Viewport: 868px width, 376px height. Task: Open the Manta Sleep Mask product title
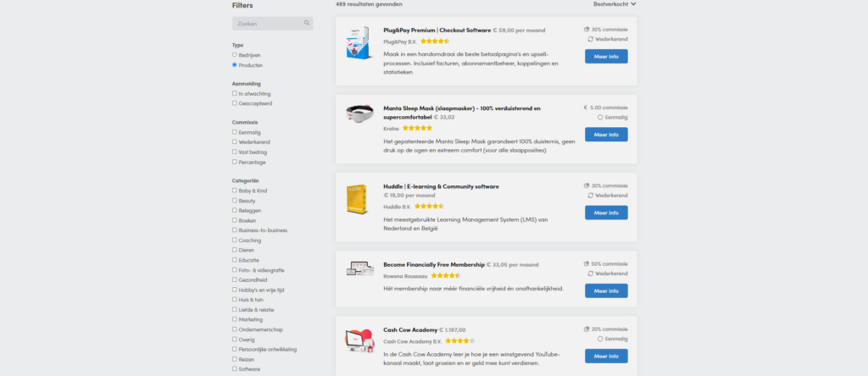click(x=462, y=113)
